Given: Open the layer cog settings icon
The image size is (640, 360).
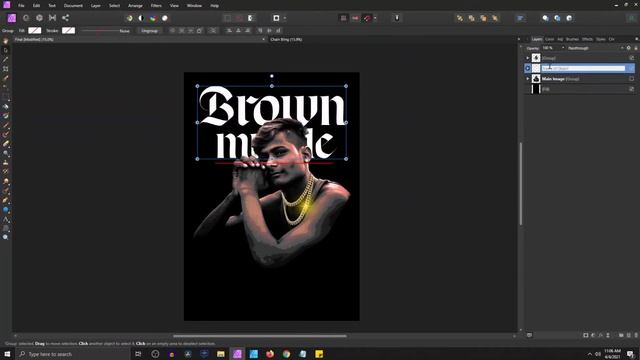Looking at the screenshot, I should pyautogui.click(x=629, y=48).
